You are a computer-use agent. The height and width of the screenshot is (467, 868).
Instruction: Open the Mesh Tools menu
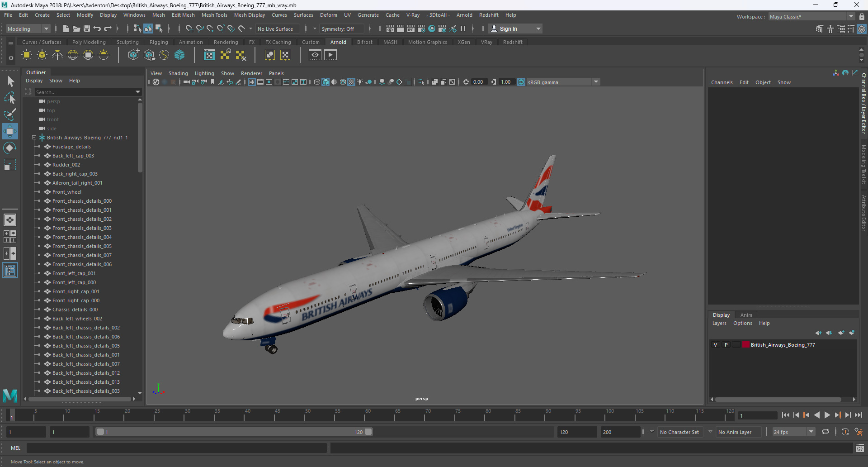tap(214, 15)
